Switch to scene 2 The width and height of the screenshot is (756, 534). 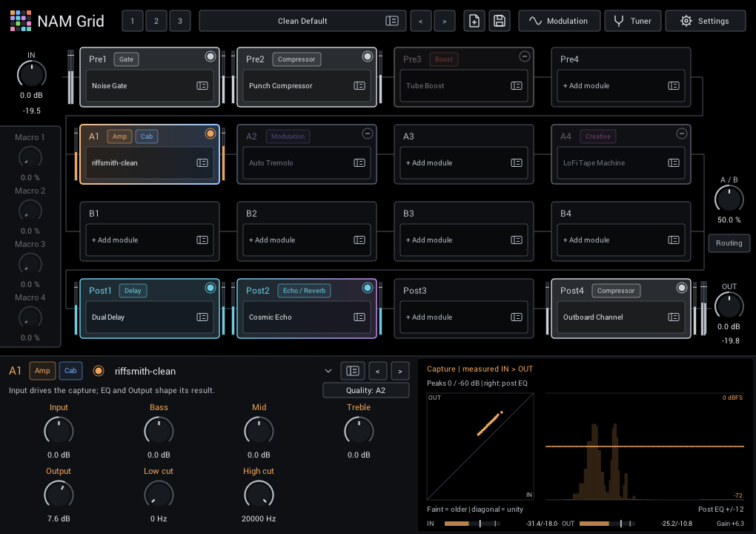click(156, 21)
